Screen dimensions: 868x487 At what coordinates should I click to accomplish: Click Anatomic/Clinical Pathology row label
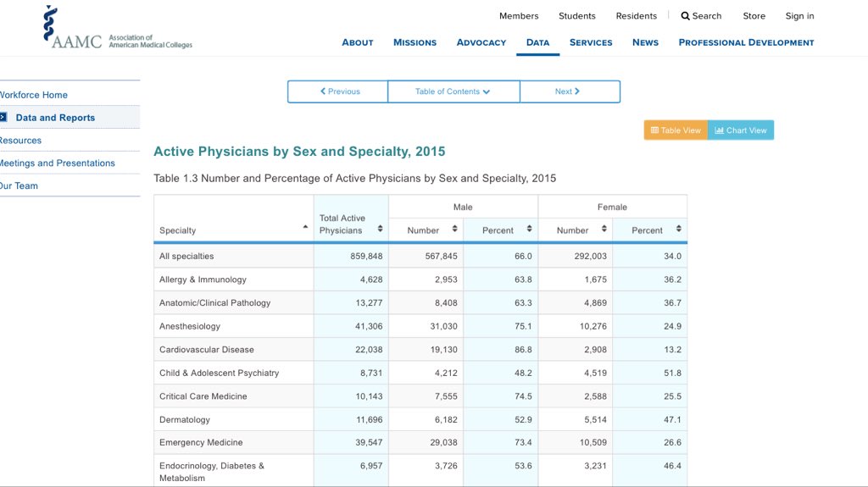[214, 302]
